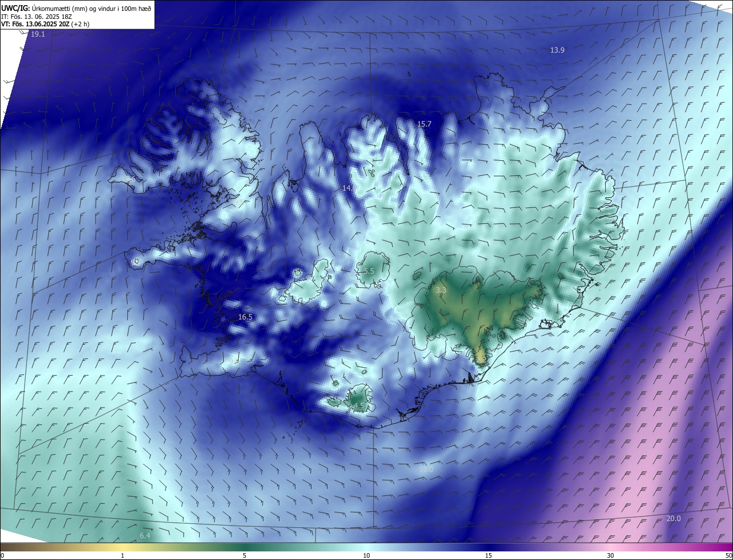The height and width of the screenshot is (560, 733).
Task: Click the map value '5.5'
Action: click(x=369, y=271)
